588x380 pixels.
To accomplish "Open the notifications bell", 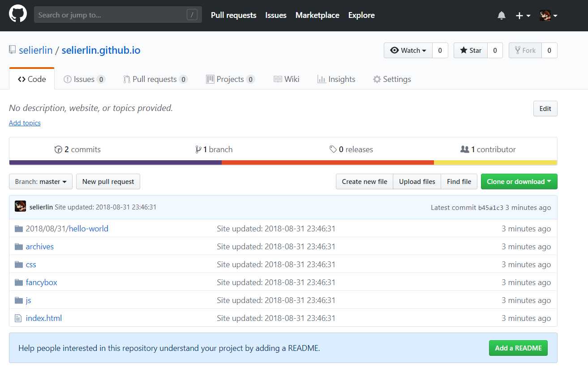I will [x=502, y=16].
